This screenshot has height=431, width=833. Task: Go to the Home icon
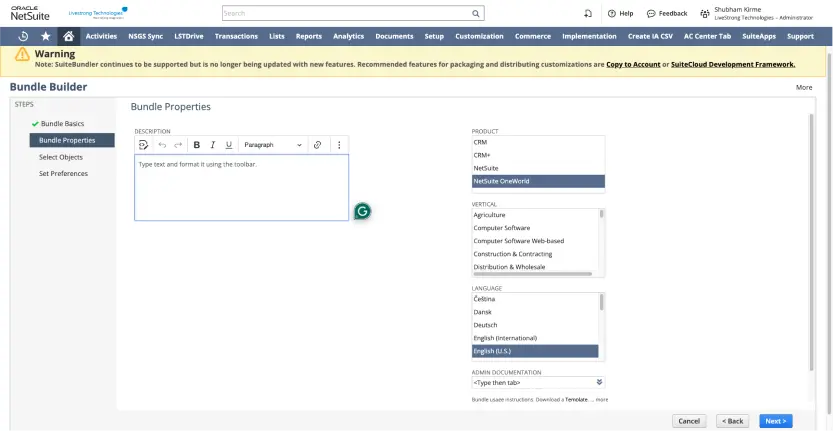pos(68,36)
